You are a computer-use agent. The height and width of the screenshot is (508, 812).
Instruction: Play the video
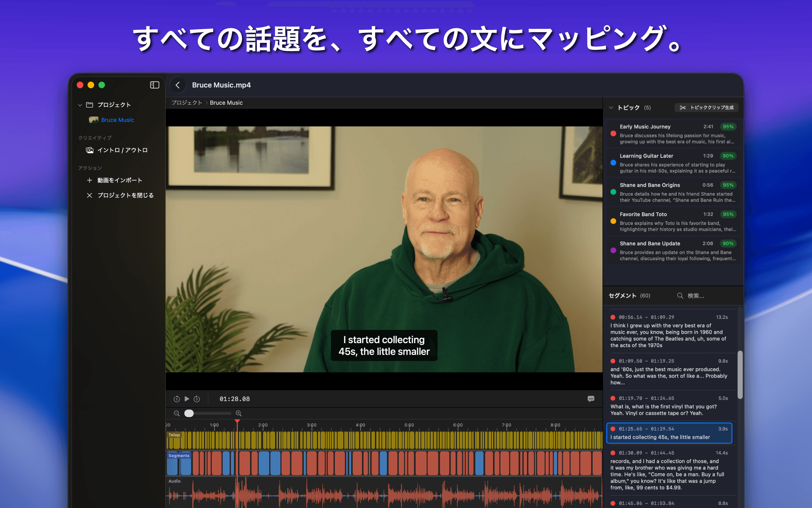[x=187, y=399]
